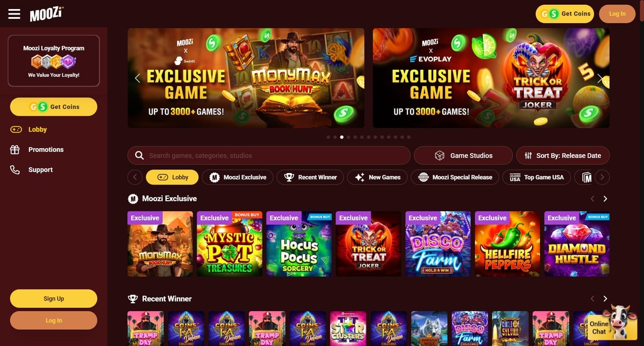644x346 pixels.
Task: Click the Support phone icon
Action: [15, 170]
